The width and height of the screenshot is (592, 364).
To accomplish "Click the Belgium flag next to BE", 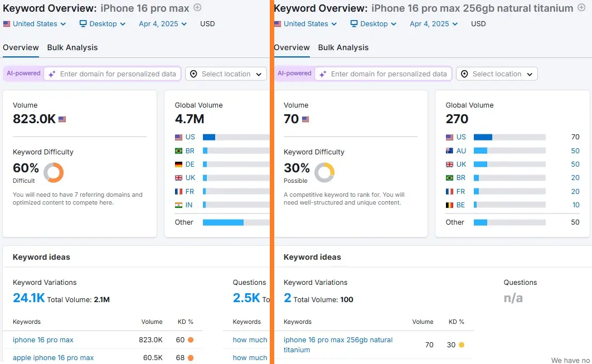I will (x=449, y=205).
